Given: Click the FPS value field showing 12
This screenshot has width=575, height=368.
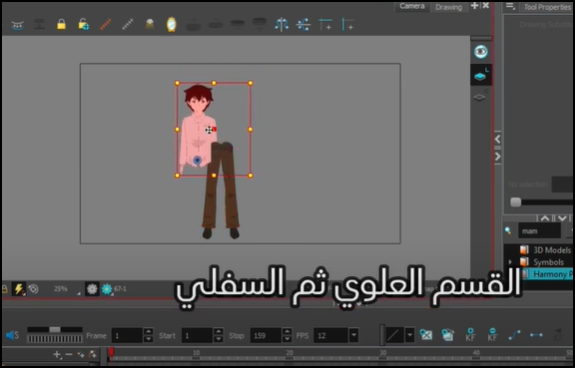Looking at the screenshot, I should tap(331, 335).
